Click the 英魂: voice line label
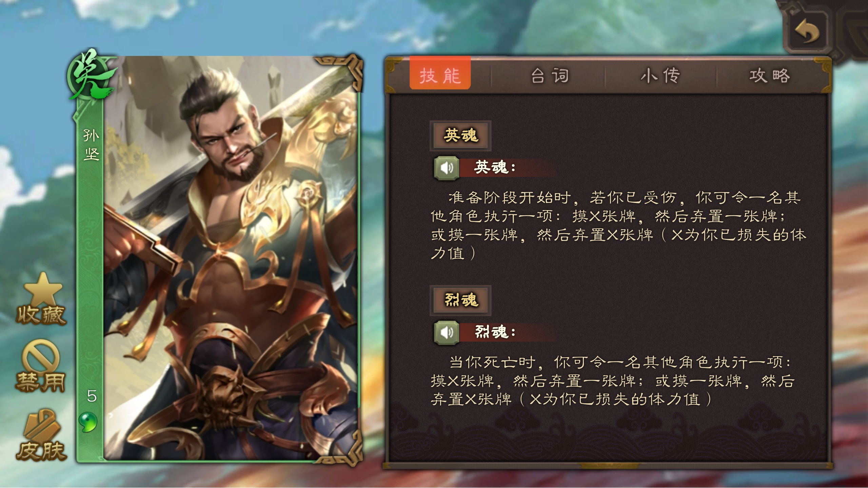The height and width of the screenshot is (488, 868). (x=495, y=167)
